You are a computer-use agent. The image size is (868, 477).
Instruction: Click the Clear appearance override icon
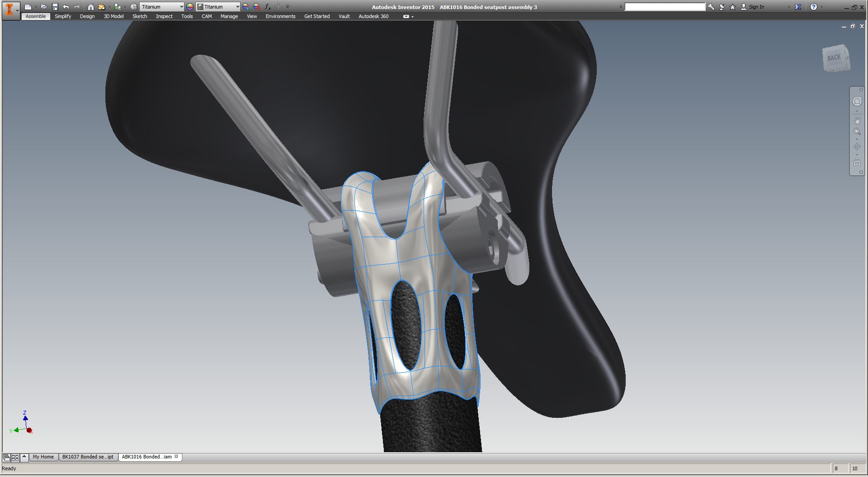pyautogui.click(x=257, y=7)
